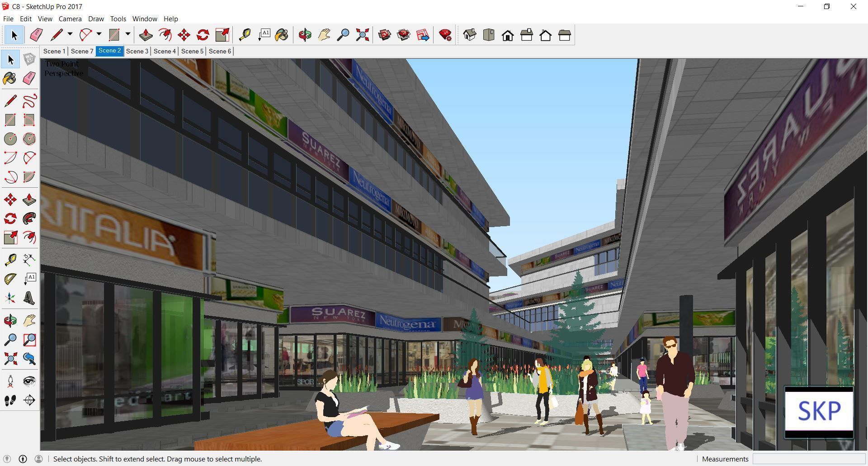Open the Edit menu

click(x=25, y=19)
